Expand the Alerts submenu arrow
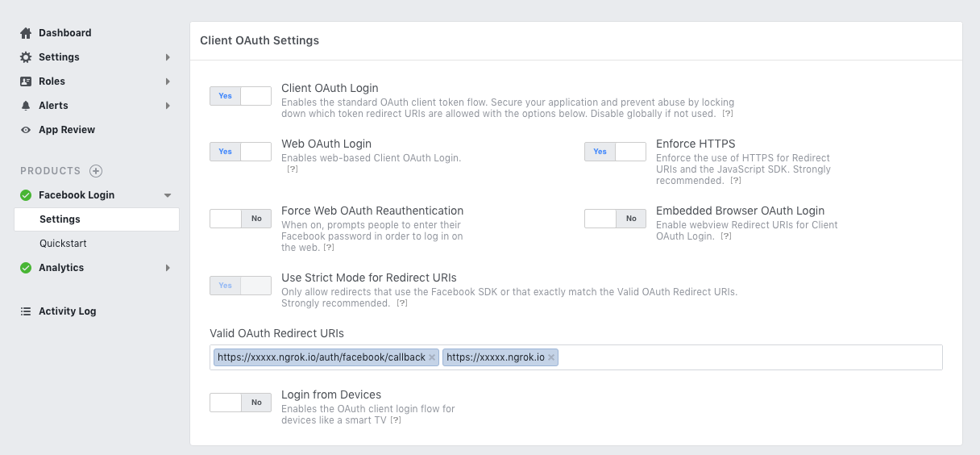980x455 pixels. pyautogui.click(x=168, y=106)
